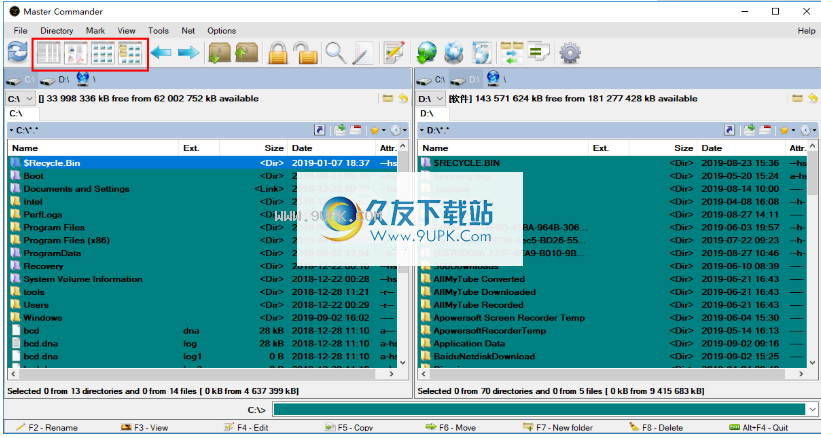821x438 pixels.
Task: Click the right panel add tab icon
Action: click(x=750, y=130)
